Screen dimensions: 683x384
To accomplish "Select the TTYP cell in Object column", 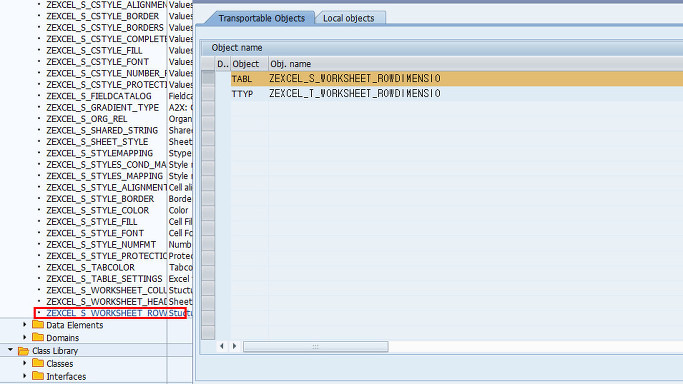I will 243,94.
